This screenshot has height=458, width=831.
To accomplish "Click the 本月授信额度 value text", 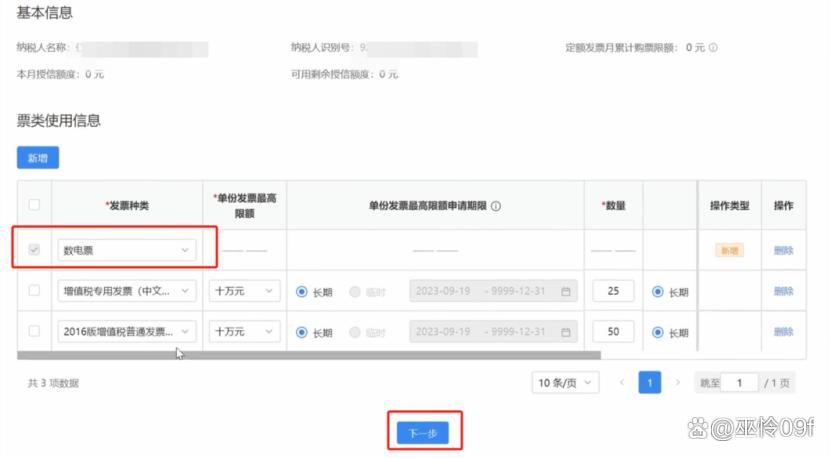I will (x=94, y=74).
